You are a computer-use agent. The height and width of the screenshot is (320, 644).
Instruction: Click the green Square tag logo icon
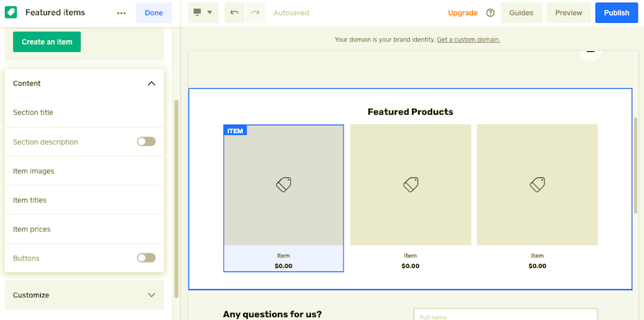click(11, 12)
